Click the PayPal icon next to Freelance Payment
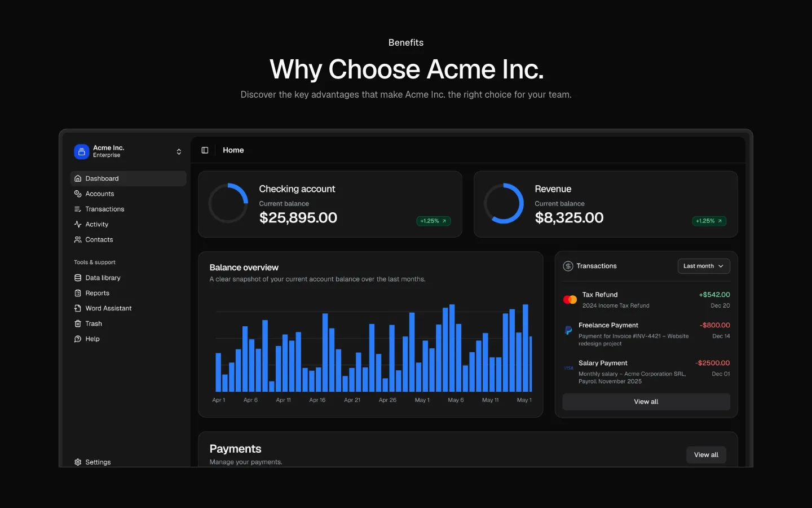 (x=568, y=330)
